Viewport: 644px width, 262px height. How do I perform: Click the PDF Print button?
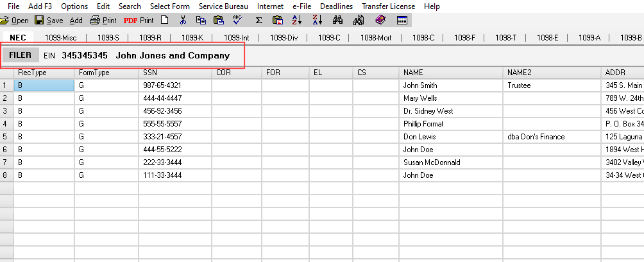(x=138, y=21)
